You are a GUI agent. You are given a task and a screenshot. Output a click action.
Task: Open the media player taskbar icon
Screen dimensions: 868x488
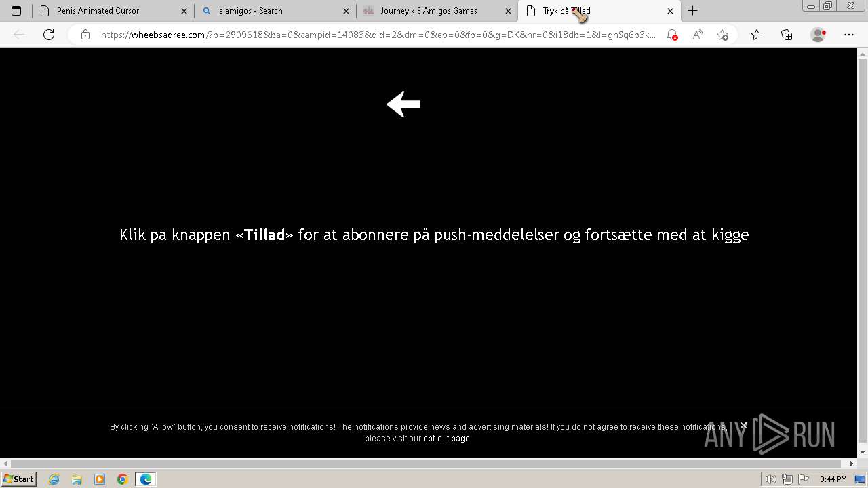pos(100,479)
